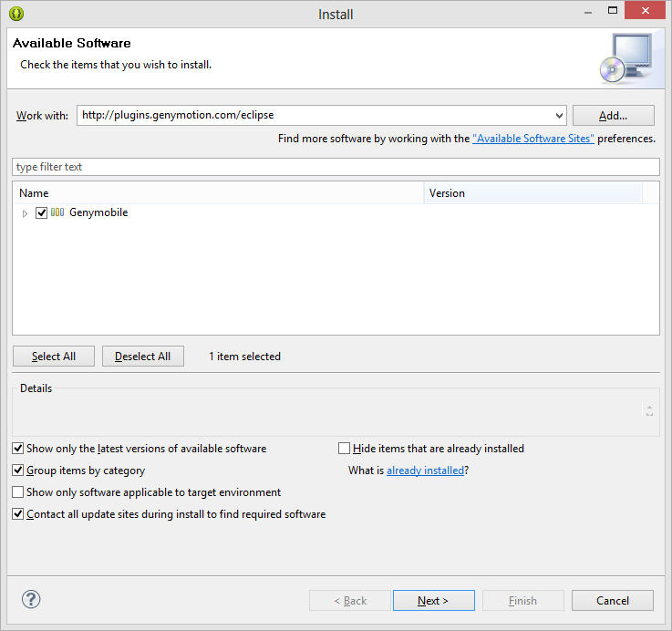Click the Details scroll up arrow

(x=650, y=408)
